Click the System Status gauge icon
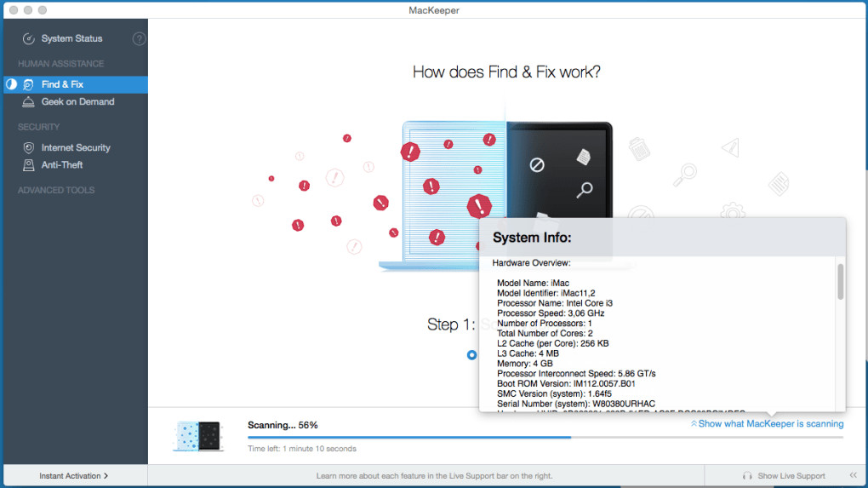The width and height of the screenshot is (868, 488). pos(28,38)
